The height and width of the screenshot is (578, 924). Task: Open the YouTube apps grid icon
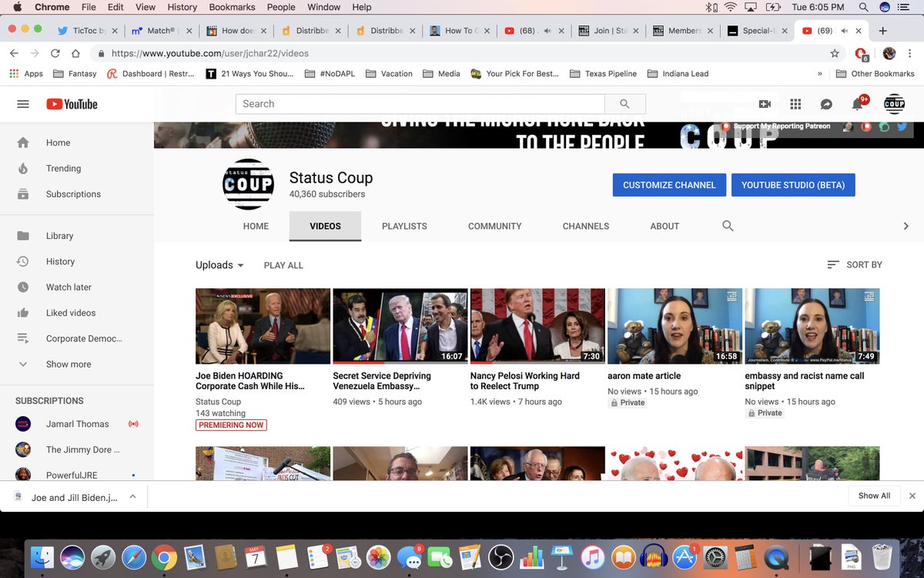click(795, 104)
